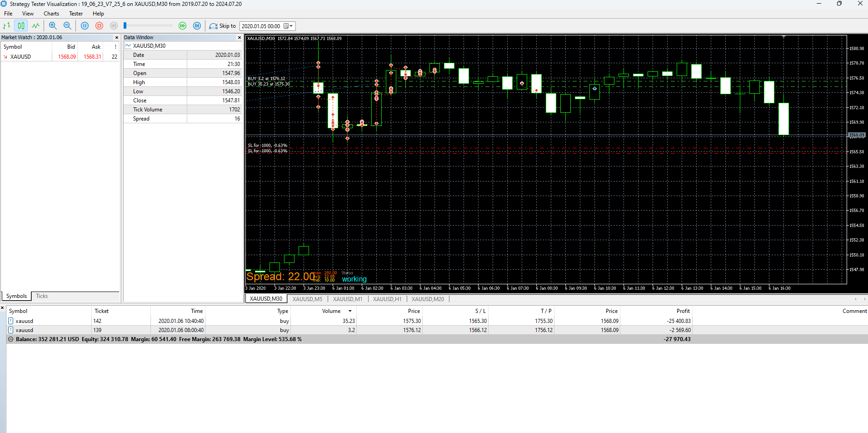Click the Bid column header
The width and height of the screenshot is (868, 433).
coord(71,47)
